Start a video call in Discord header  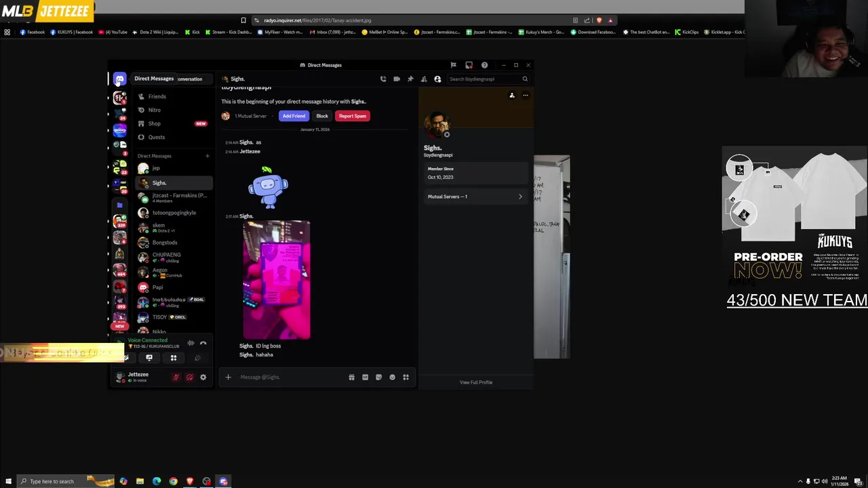point(397,79)
